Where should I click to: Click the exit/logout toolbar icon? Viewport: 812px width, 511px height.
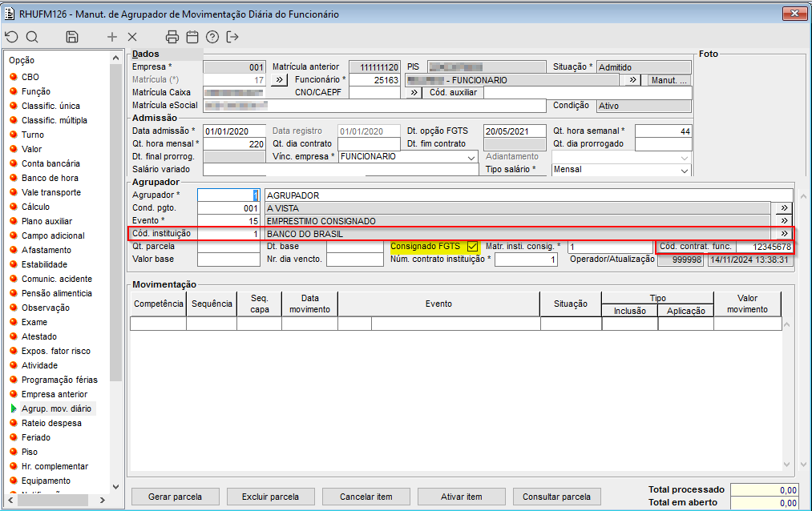pyautogui.click(x=232, y=37)
